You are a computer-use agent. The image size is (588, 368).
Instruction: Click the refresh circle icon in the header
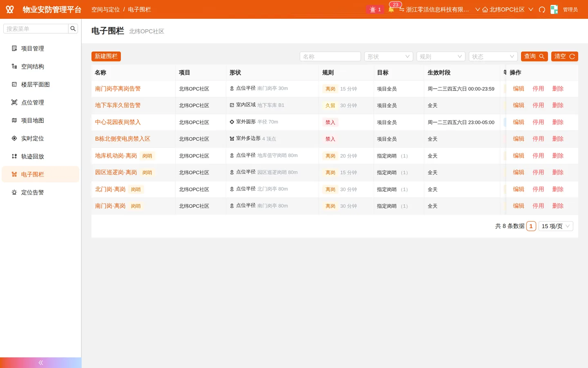pyautogui.click(x=542, y=9)
